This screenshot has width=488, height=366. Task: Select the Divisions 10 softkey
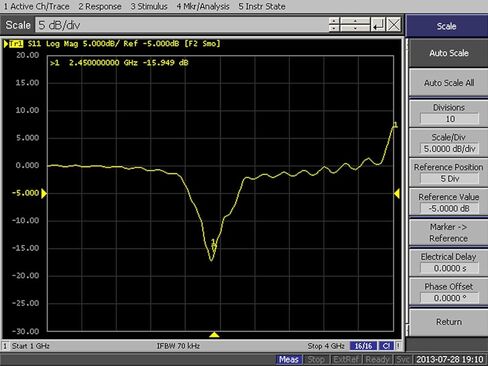tap(449, 113)
